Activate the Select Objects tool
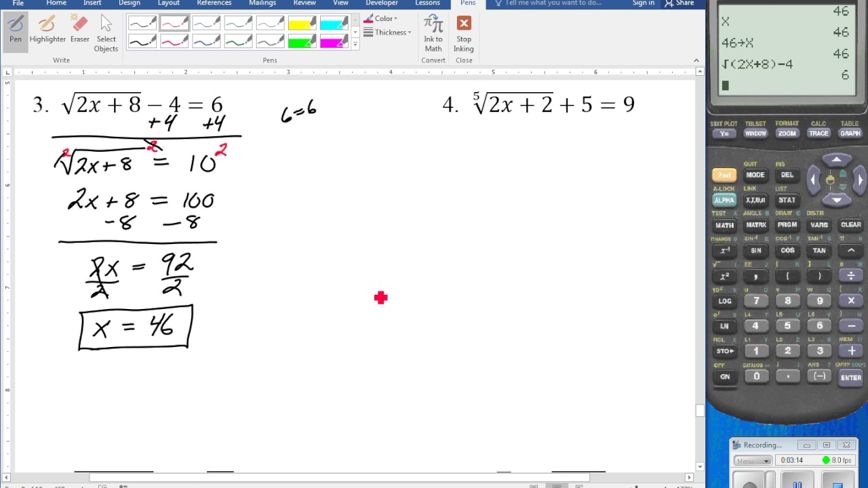The width and height of the screenshot is (868, 488). point(106,34)
